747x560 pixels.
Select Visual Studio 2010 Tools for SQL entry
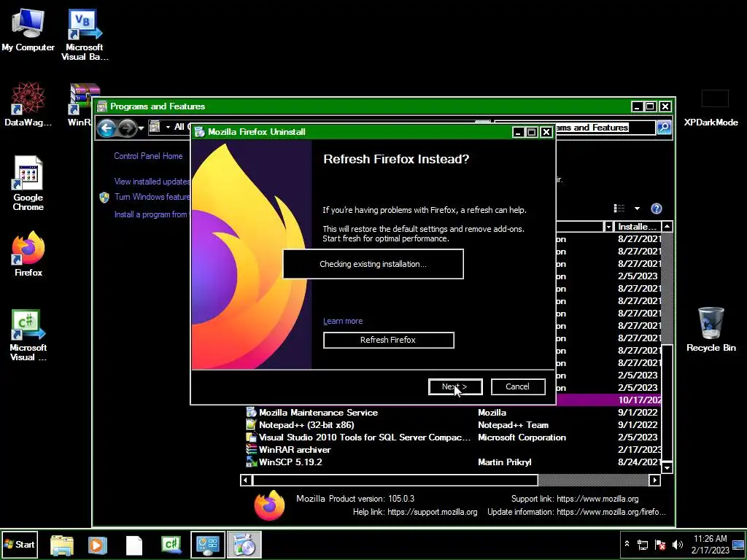tap(452, 437)
